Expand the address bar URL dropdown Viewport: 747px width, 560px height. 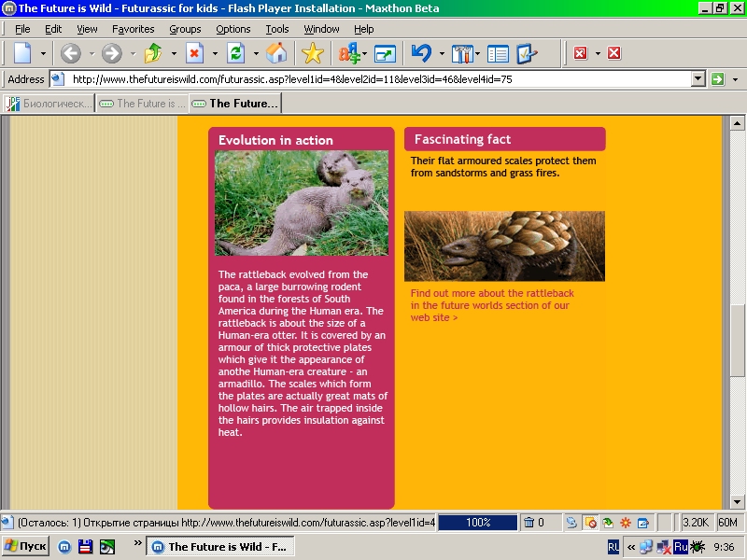(x=698, y=79)
